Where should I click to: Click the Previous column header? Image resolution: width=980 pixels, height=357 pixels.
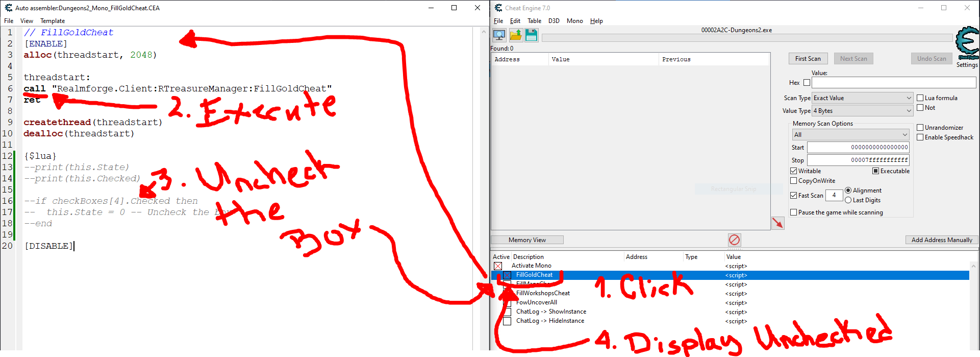coord(713,59)
